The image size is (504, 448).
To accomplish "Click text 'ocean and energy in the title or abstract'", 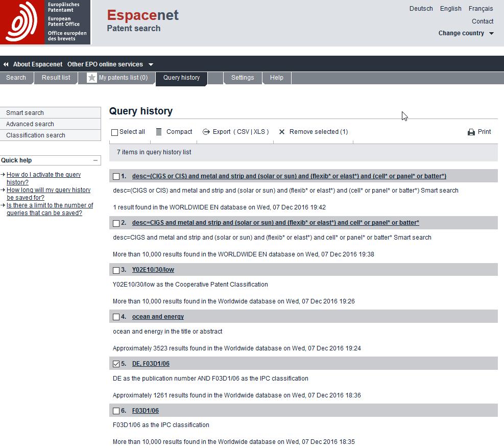I will pos(167,332).
